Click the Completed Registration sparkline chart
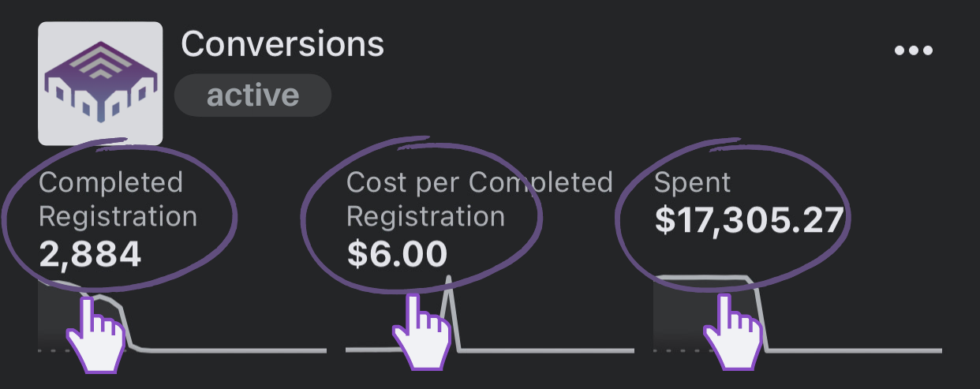Viewport: 980px width, 389px height. (x=181, y=316)
